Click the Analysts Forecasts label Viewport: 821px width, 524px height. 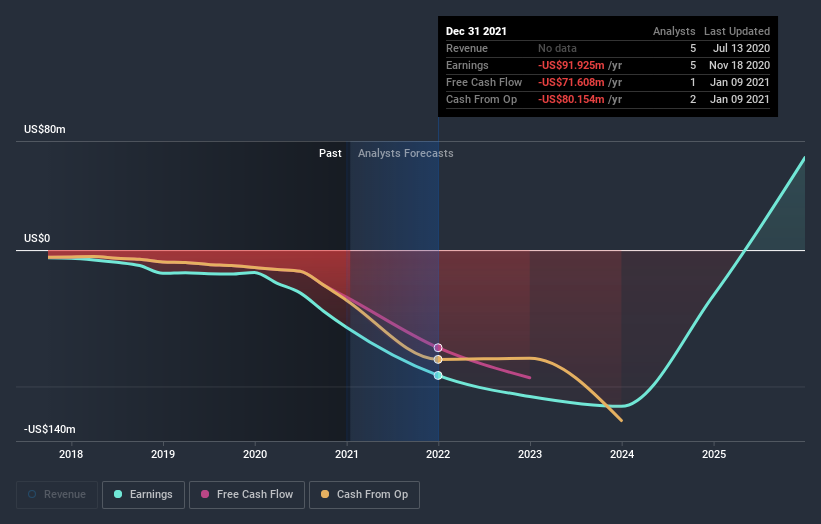pos(406,153)
